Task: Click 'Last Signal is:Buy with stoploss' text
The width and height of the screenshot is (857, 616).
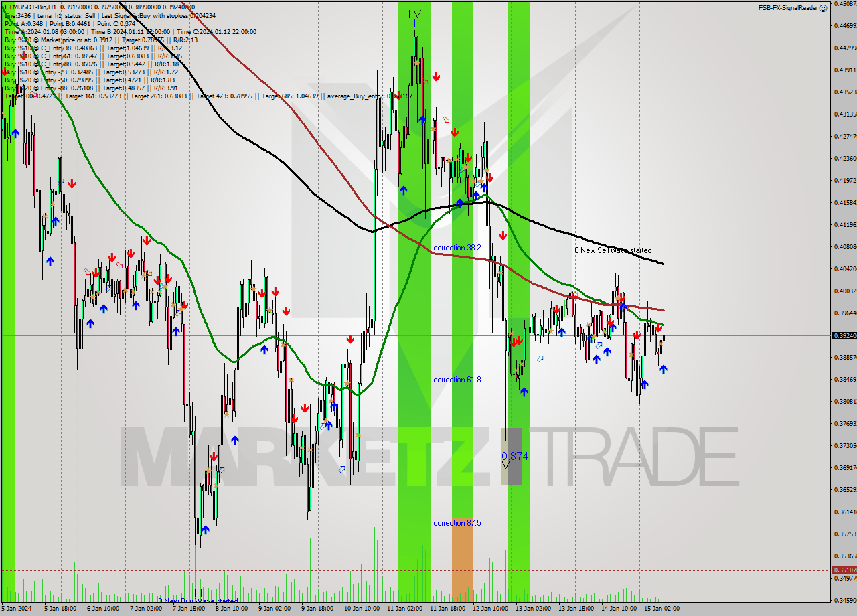Action: point(145,15)
